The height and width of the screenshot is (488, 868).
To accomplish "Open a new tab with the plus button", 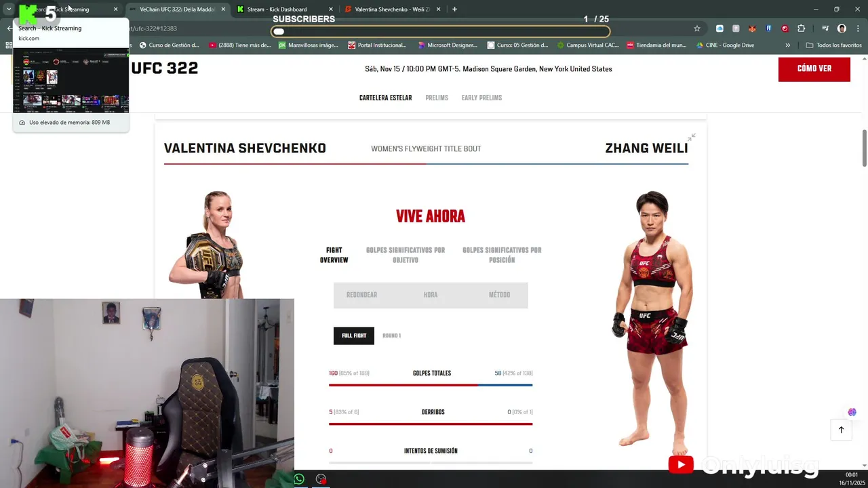I will pos(454,9).
